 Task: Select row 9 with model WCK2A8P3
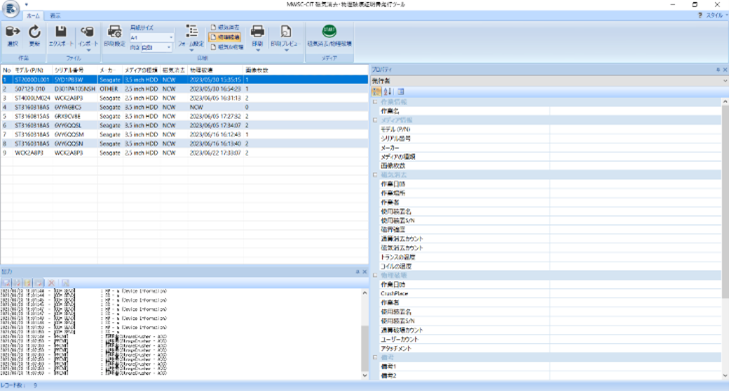(184, 152)
